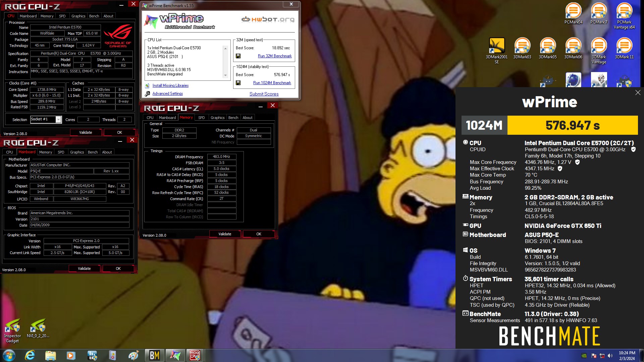Open the Advanced Settings link in wPrime

pyautogui.click(x=168, y=94)
